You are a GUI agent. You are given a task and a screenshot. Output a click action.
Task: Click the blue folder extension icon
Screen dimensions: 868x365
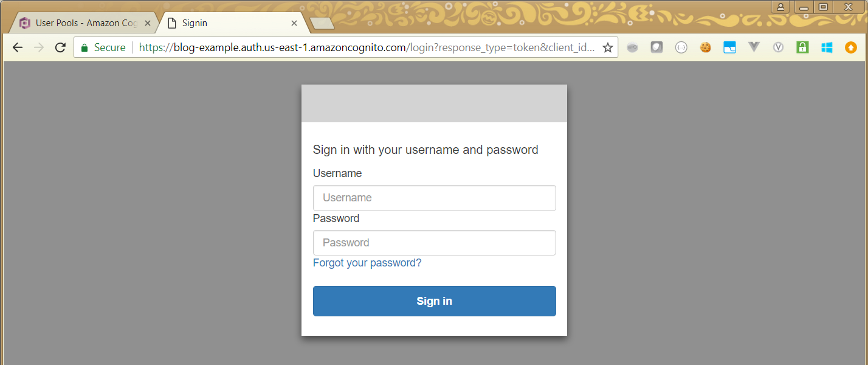coord(729,47)
